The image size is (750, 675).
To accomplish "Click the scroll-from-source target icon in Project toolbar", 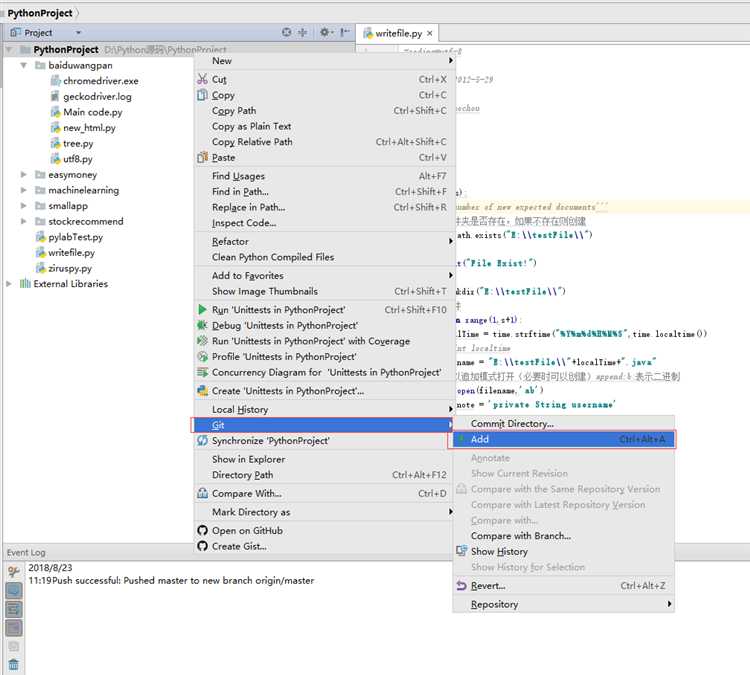I will tap(287, 33).
